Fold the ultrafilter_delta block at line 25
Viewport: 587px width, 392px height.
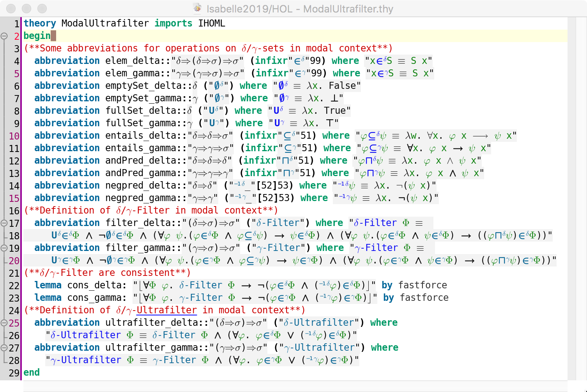point(4,323)
